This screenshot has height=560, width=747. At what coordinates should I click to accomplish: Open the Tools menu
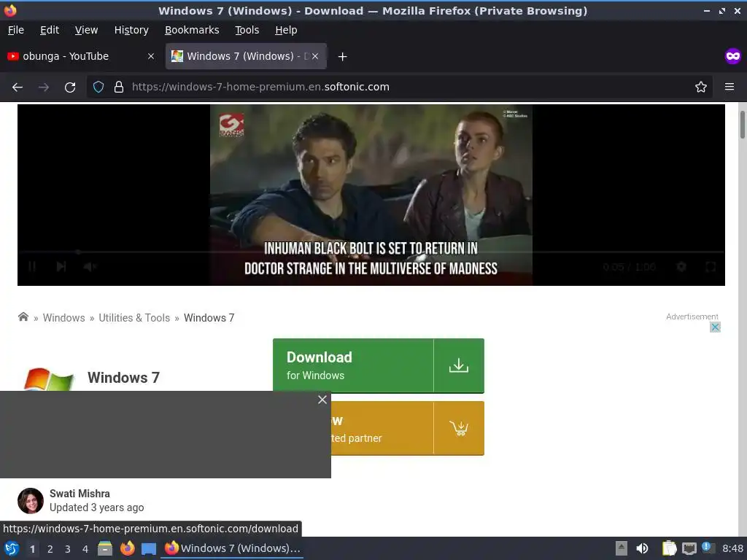247,30
